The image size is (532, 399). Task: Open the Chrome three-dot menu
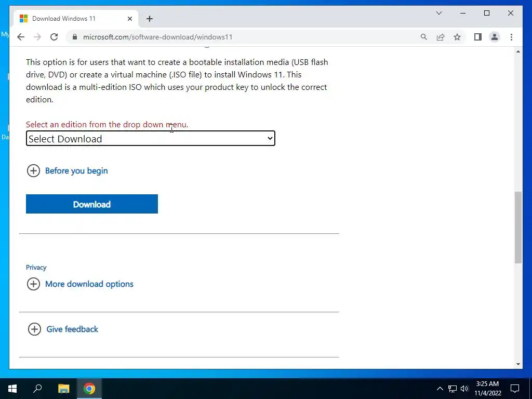point(511,37)
